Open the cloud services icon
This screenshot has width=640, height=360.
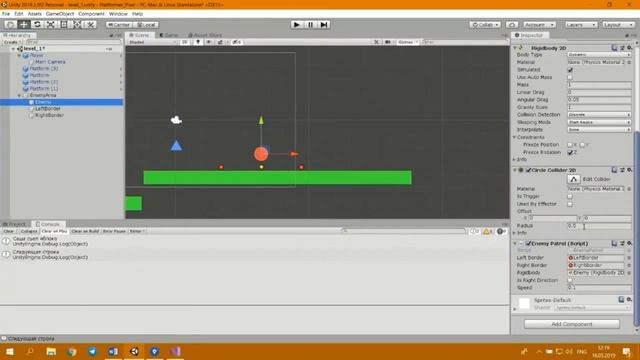pos(512,25)
